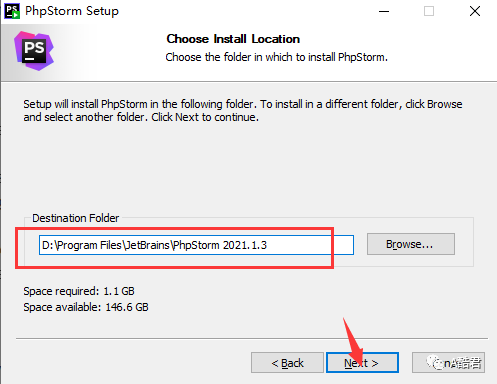The height and width of the screenshot is (384, 497).
Task: Open the Browse folder dialog
Action: [x=411, y=244]
